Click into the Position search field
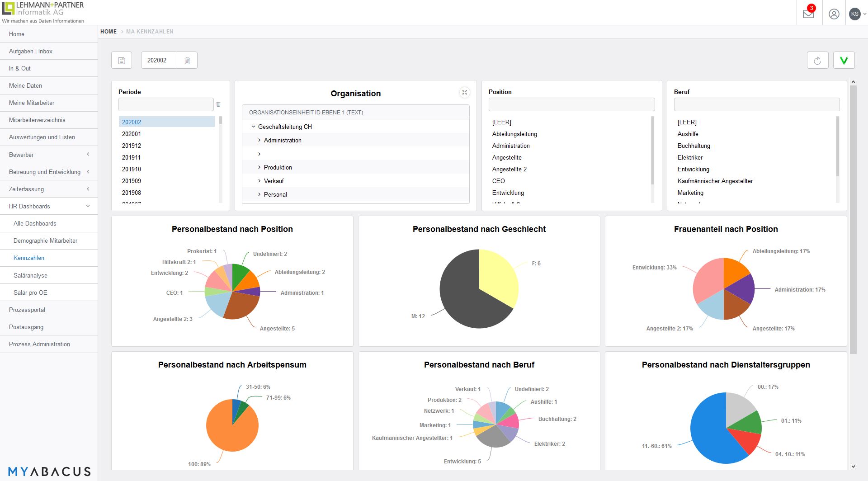 571,104
